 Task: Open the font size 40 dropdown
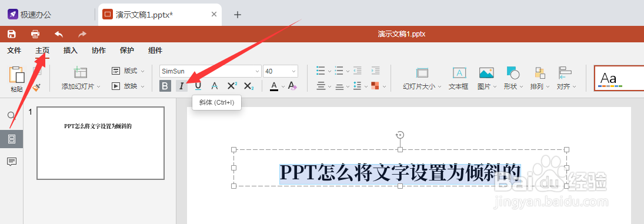point(293,71)
